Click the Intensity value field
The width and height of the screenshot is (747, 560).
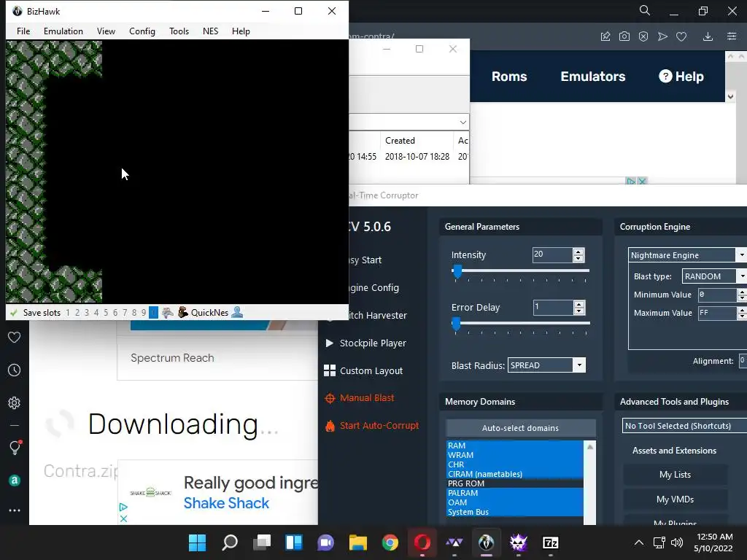pos(552,254)
